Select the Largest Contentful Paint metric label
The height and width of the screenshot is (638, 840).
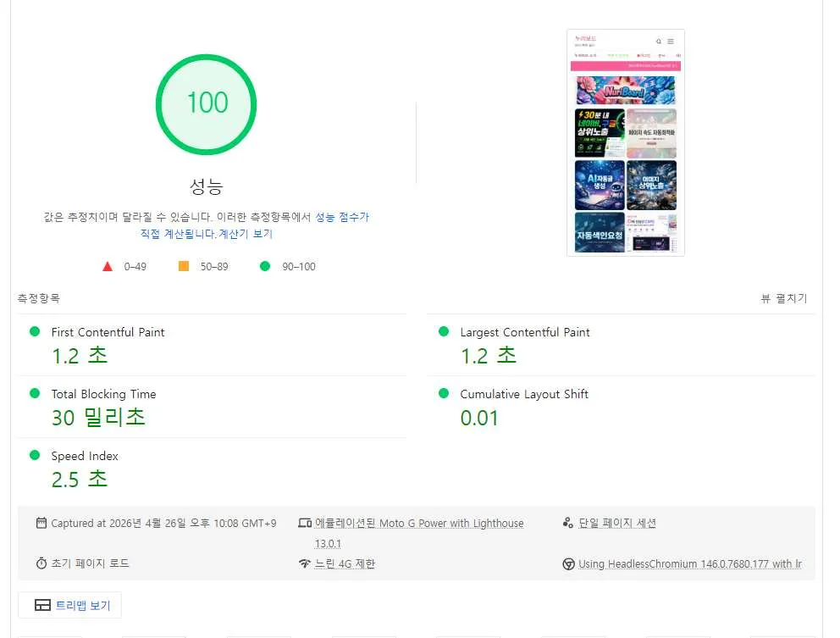pos(525,332)
